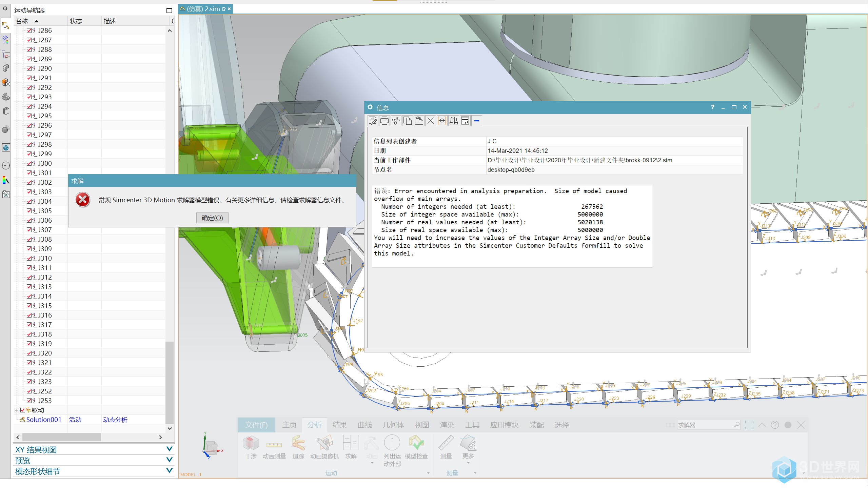Click the navigator horizontal scrollbar thumb

click(62, 437)
